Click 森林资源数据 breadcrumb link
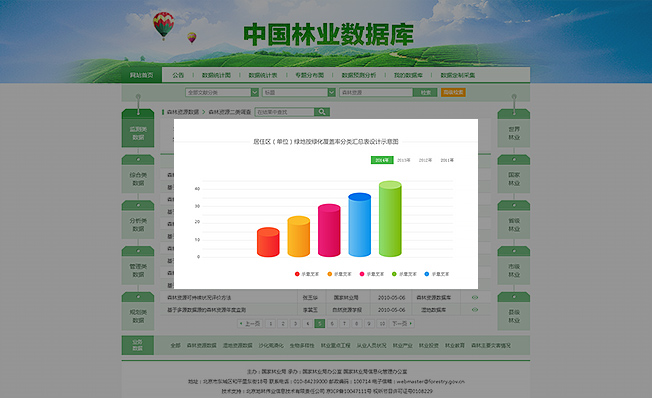This screenshot has height=398, width=652. 183,112
